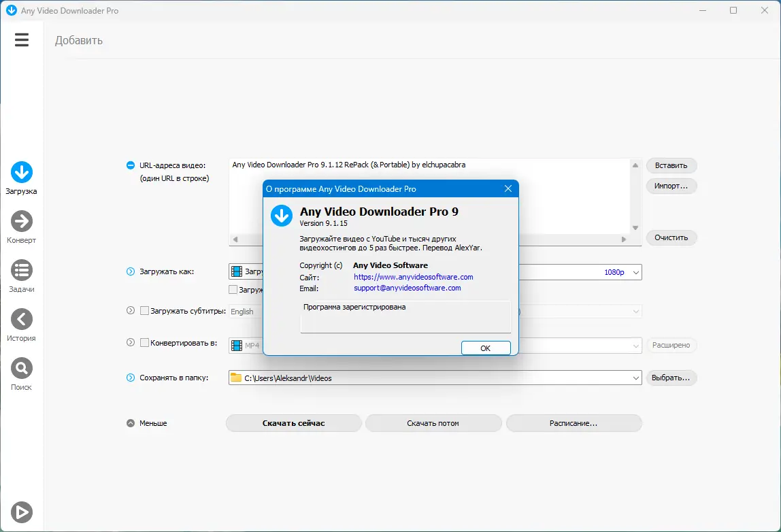Start download with Скачать сейчас

293,423
